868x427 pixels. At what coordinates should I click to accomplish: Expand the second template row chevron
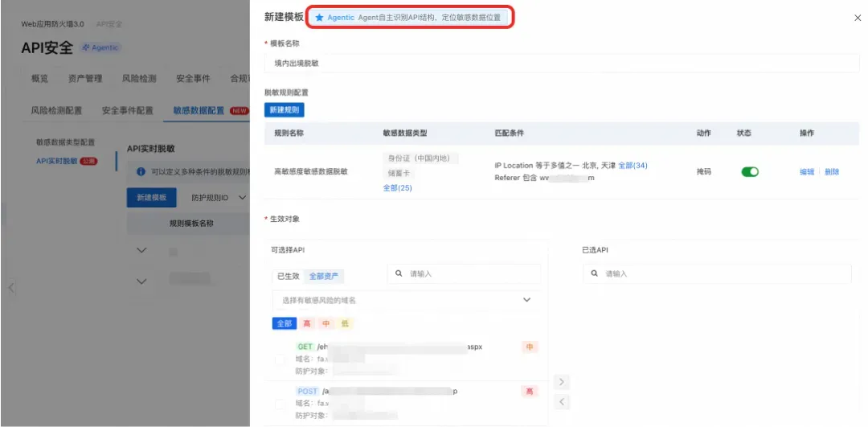coord(141,281)
